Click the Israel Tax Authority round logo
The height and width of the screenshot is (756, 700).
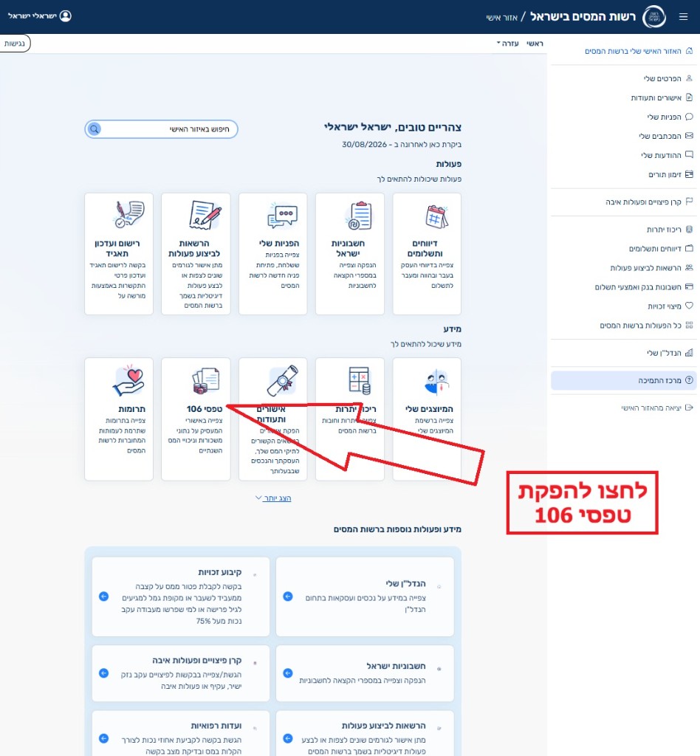coord(654,17)
